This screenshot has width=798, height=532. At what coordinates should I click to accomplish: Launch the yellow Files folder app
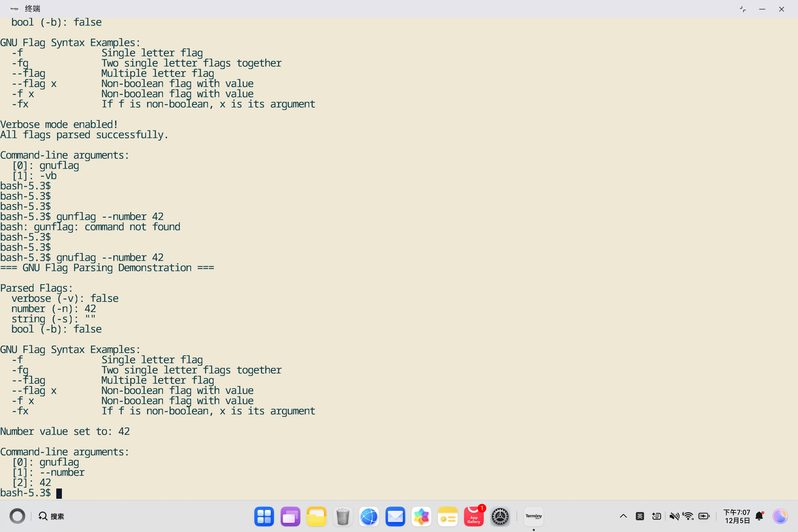[316, 516]
